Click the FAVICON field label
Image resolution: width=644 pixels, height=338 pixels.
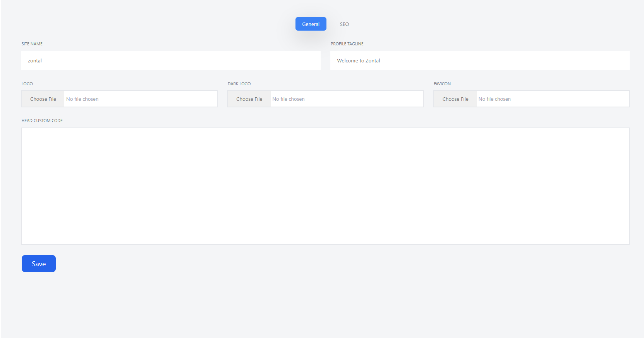(x=442, y=84)
